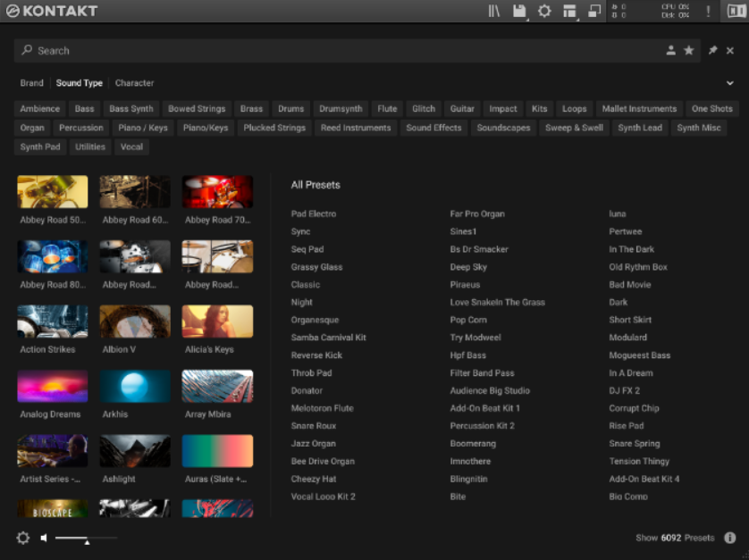Click the magnifier search icon

(27, 50)
